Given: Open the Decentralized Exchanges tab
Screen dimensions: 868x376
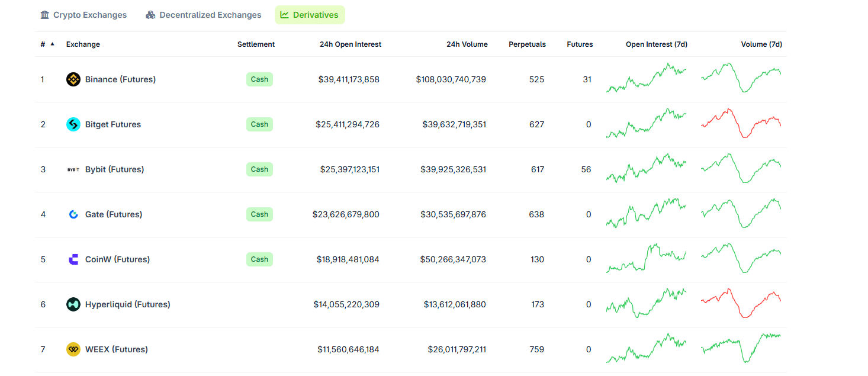Looking at the screenshot, I should click(204, 15).
